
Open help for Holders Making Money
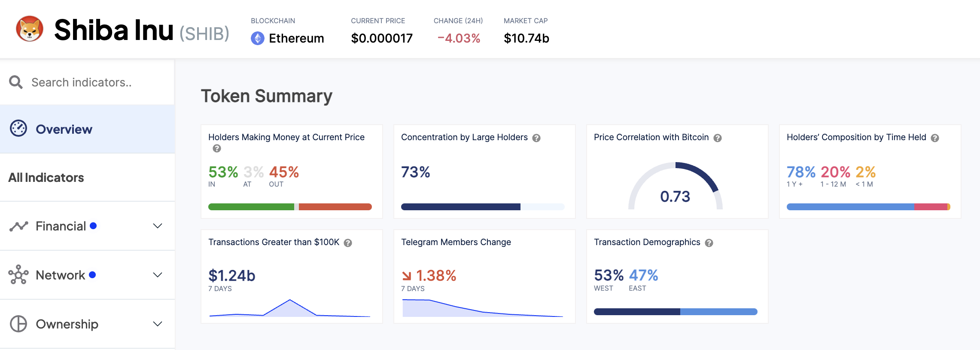point(217,148)
